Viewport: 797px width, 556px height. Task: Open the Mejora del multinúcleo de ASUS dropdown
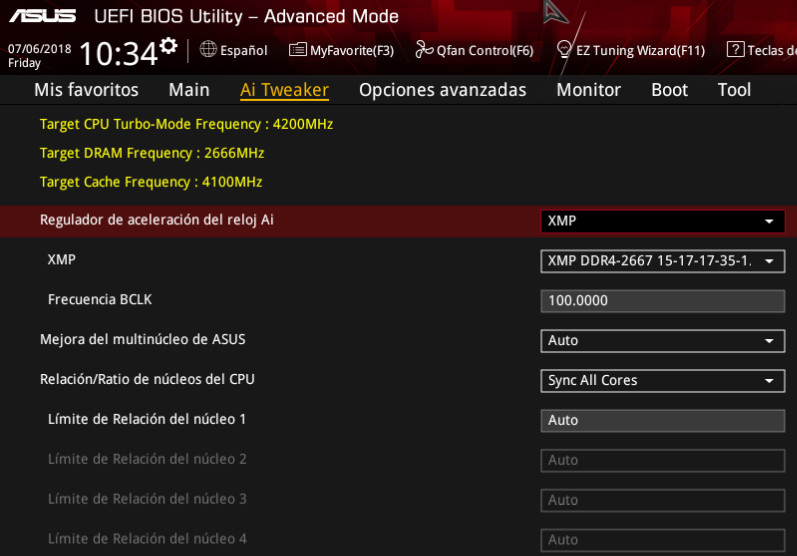point(662,341)
